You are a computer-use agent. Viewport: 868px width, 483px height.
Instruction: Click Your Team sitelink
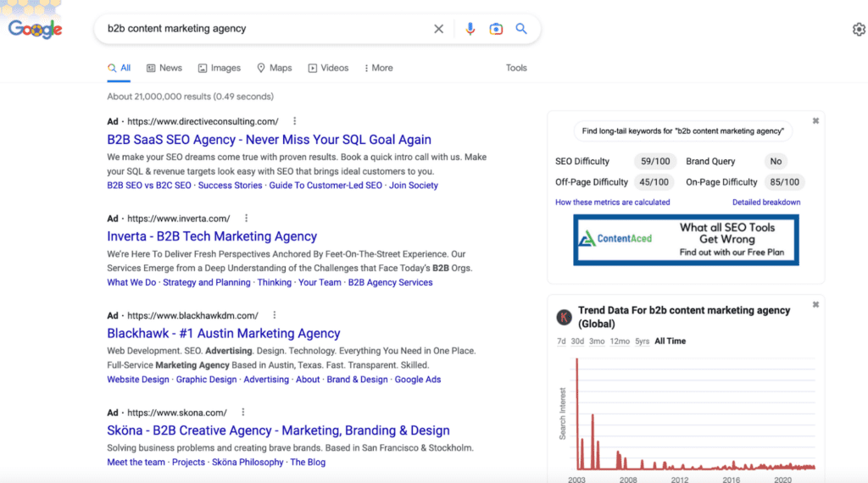click(320, 282)
